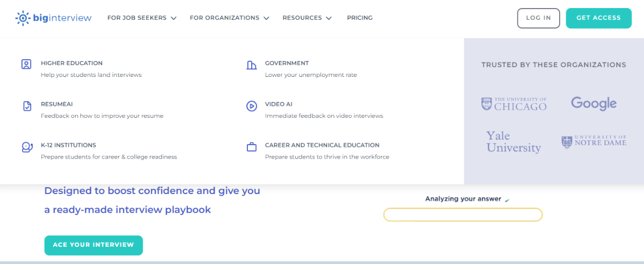Open the Resources menu
Viewport: 644px width, 264px height.
click(x=307, y=18)
